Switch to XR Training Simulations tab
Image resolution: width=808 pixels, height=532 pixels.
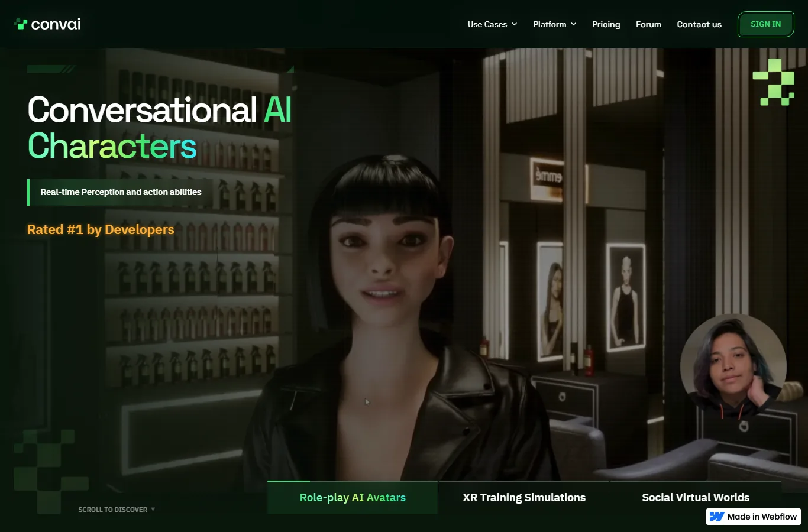pos(524,497)
